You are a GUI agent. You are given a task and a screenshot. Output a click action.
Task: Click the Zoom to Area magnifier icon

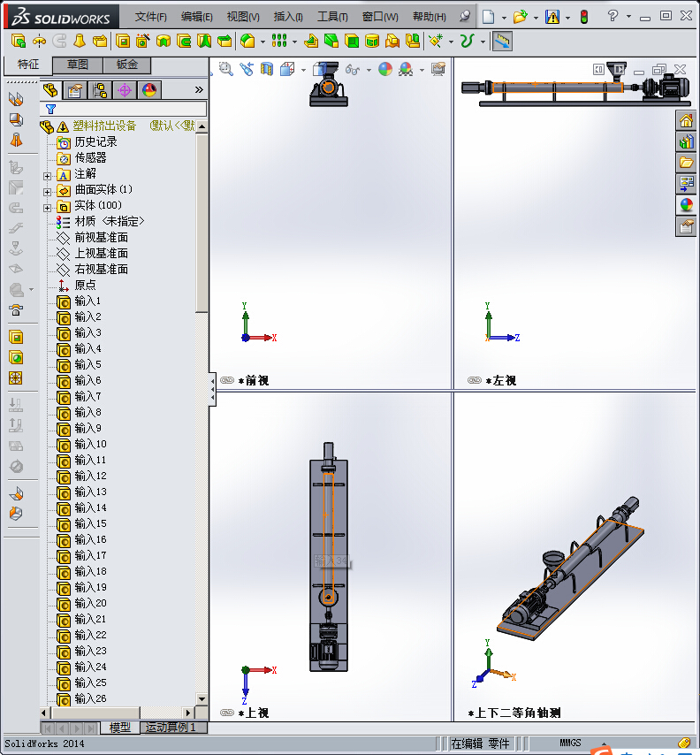(x=225, y=69)
